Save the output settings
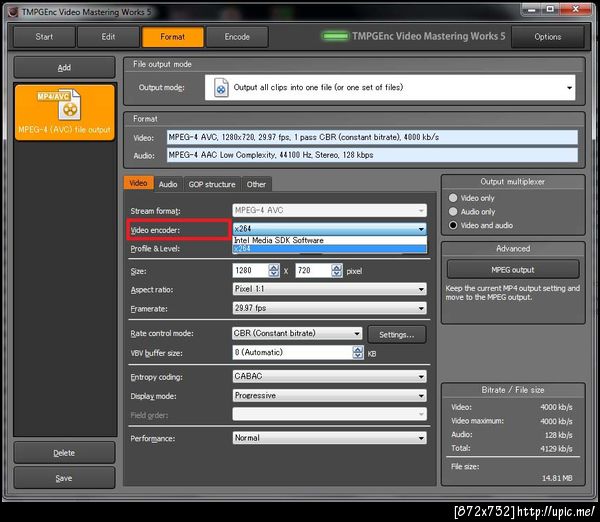Image resolution: width=600 pixels, height=522 pixels. click(64, 478)
